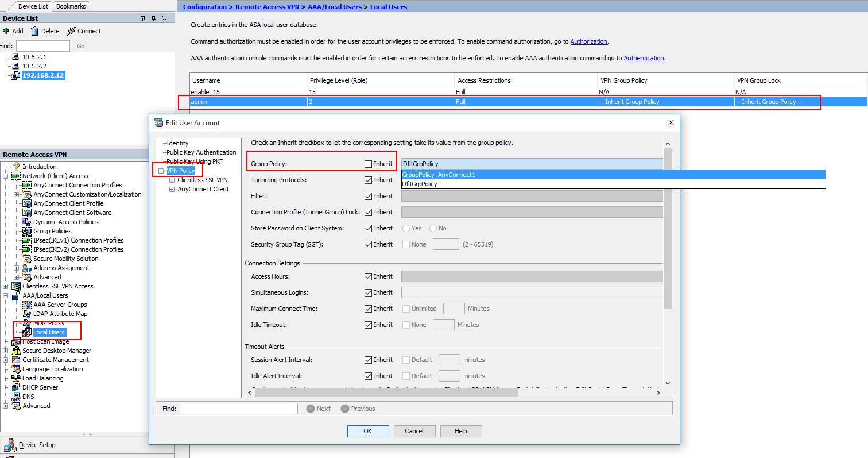The height and width of the screenshot is (458, 868).
Task: Open Address Assignment icon
Action: click(x=27, y=268)
